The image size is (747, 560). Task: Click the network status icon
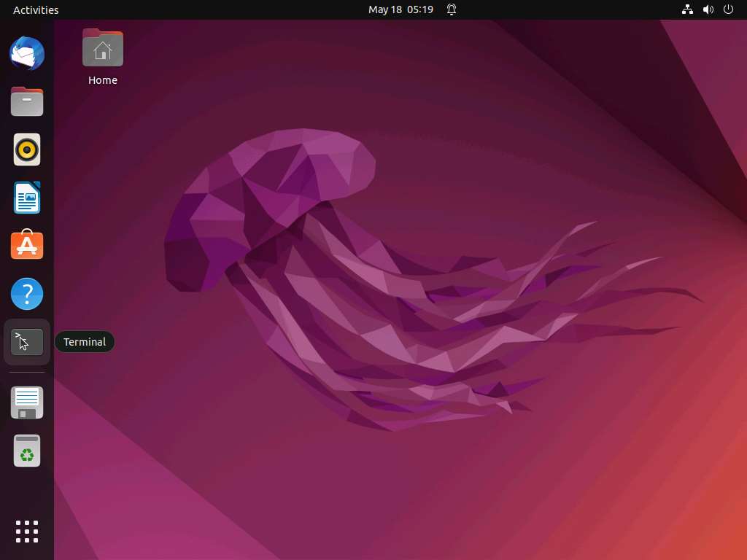(686, 10)
